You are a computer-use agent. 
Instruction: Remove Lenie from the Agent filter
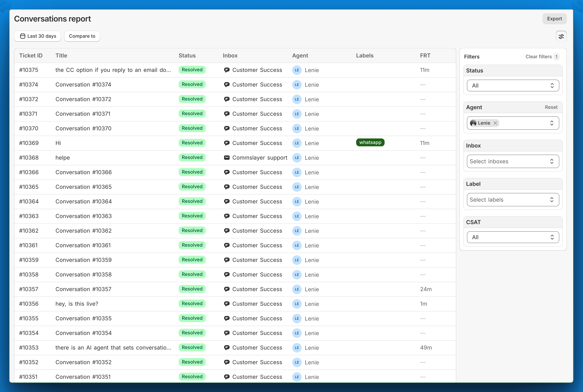[495, 123]
